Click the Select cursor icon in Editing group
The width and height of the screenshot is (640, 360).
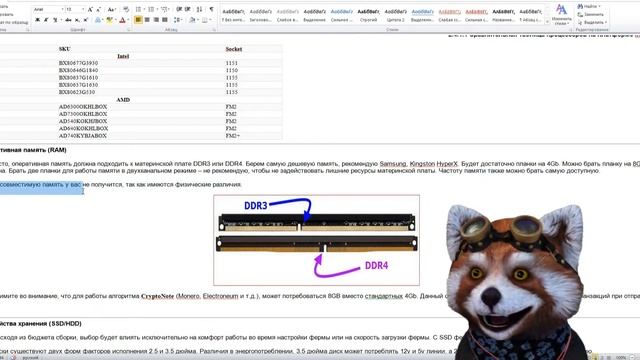(x=580, y=22)
